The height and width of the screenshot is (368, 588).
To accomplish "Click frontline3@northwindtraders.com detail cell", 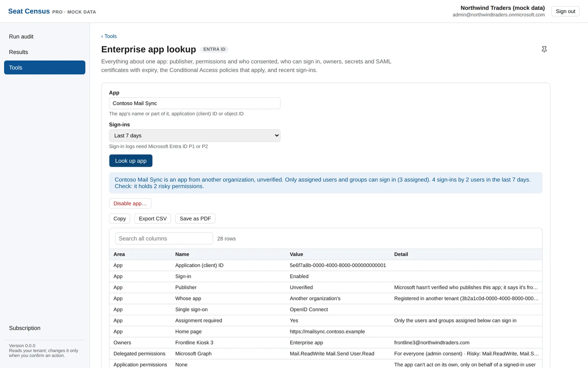I will pyautogui.click(x=431, y=343).
